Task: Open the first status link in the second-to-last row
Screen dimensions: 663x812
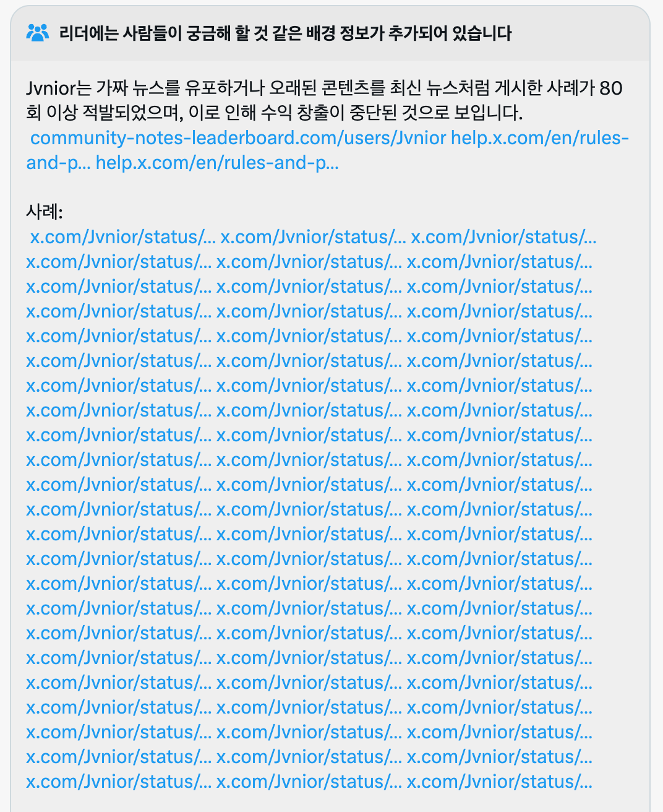Action: (x=119, y=757)
